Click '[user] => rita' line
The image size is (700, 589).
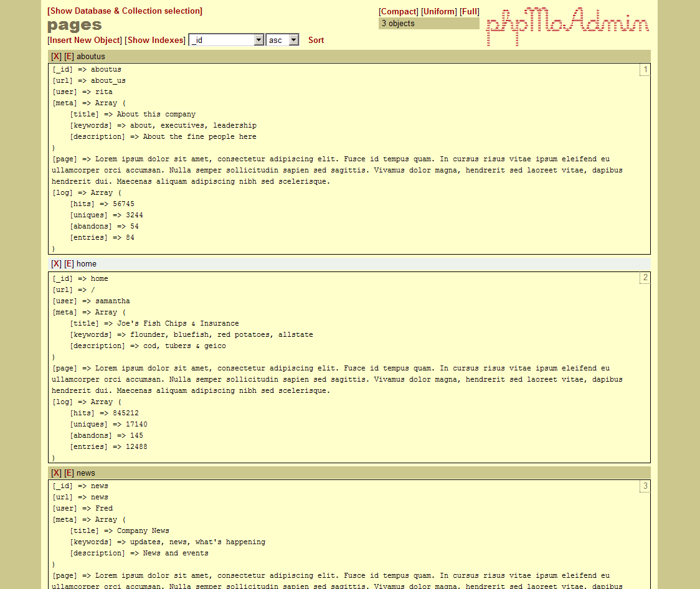[83, 92]
